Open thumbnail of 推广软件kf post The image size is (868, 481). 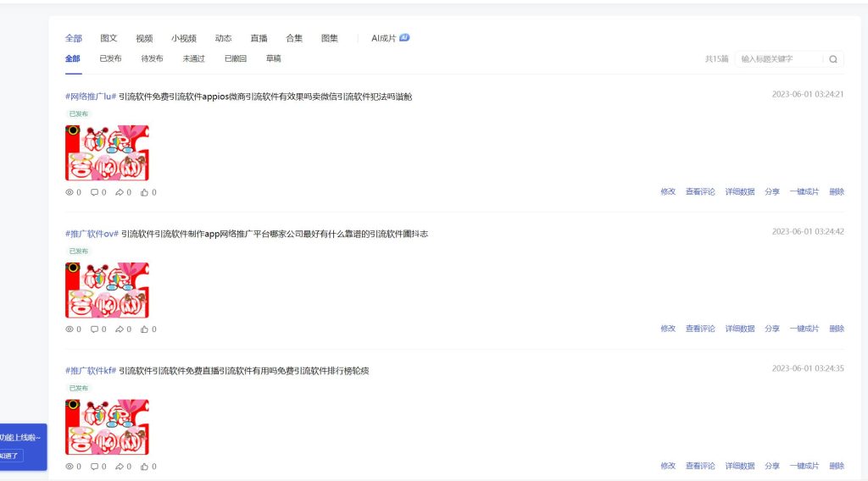(x=107, y=427)
